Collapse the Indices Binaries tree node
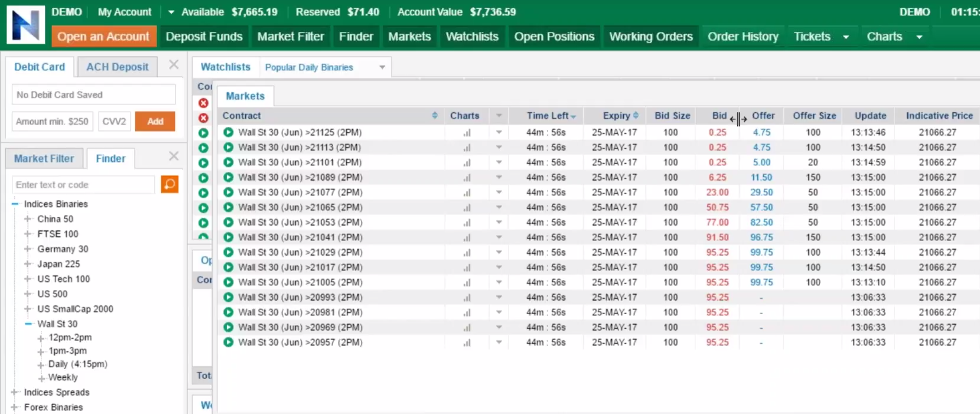 [x=15, y=204]
